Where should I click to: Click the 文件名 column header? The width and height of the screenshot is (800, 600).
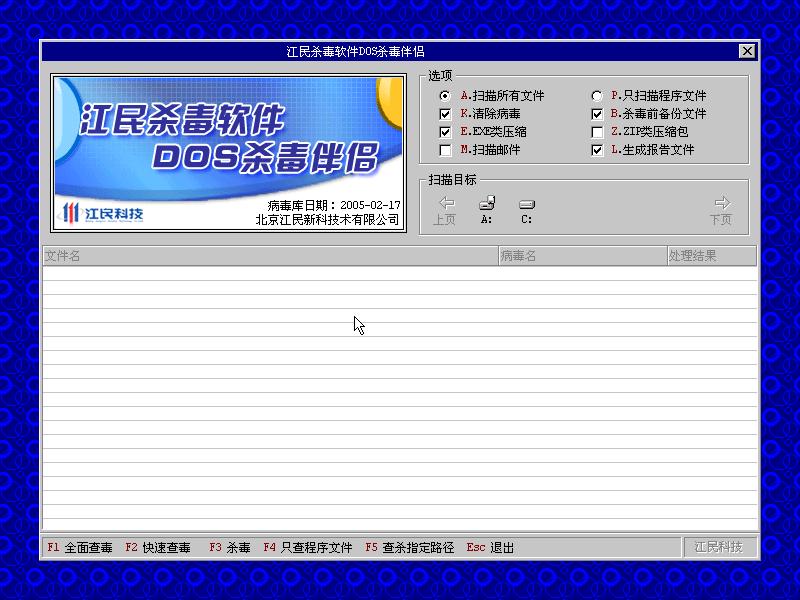point(270,256)
